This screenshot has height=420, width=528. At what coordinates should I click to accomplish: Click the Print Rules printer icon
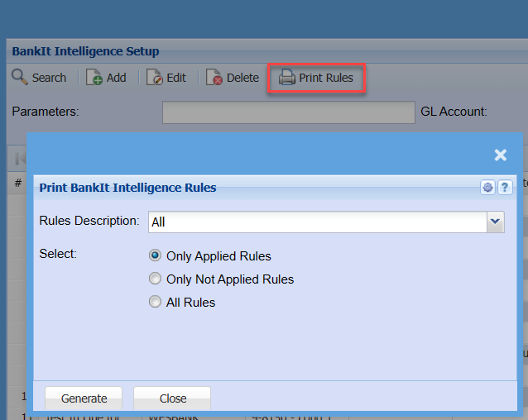point(287,77)
